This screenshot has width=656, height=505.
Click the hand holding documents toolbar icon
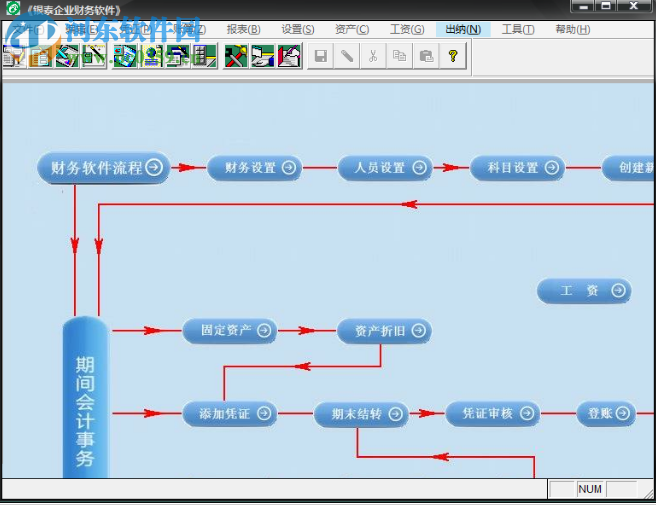click(262, 56)
